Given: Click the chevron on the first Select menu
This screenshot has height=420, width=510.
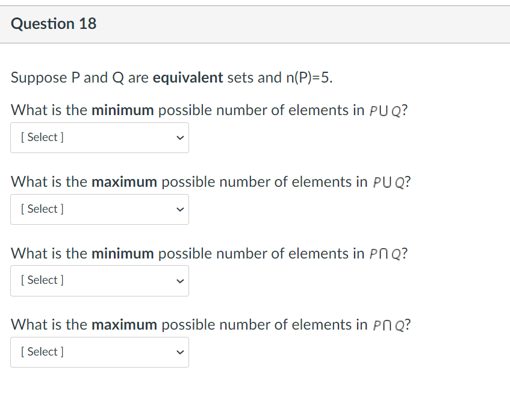Looking at the screenshot, I should [x=179, y=137].
